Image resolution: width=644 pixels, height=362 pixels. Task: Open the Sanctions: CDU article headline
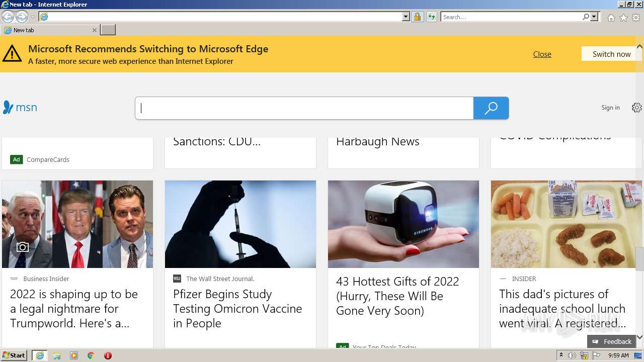coord(217,142)
